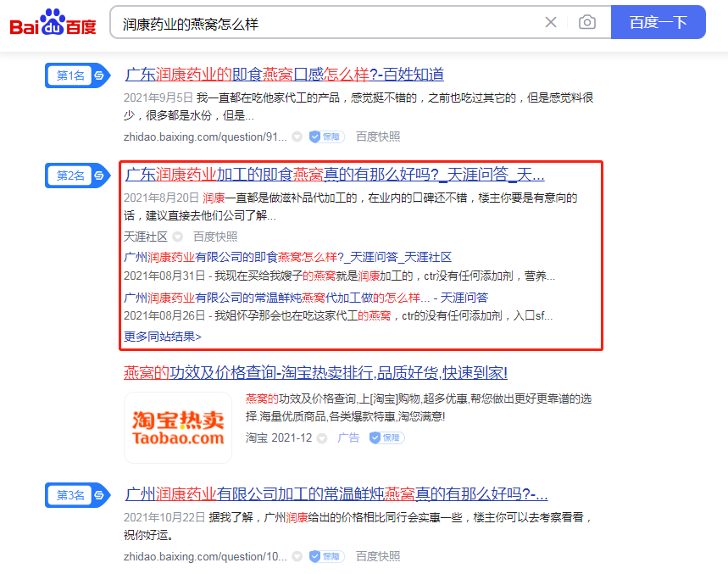Click 保障 badge in third result
Viewport: 728px width, 574px height.
[x=326, y=556]
